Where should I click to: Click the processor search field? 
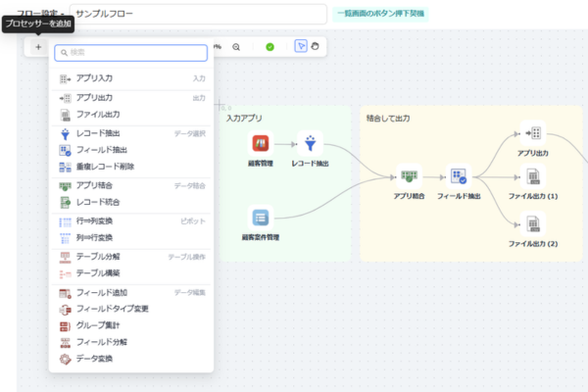coord(131,53)
